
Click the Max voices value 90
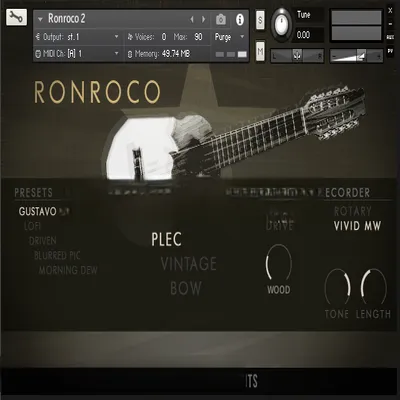(198, 37)
